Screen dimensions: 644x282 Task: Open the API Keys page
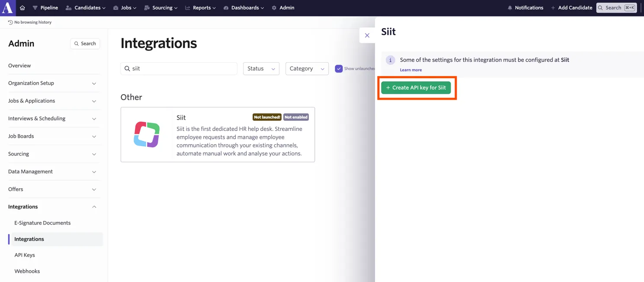[25, 255]
